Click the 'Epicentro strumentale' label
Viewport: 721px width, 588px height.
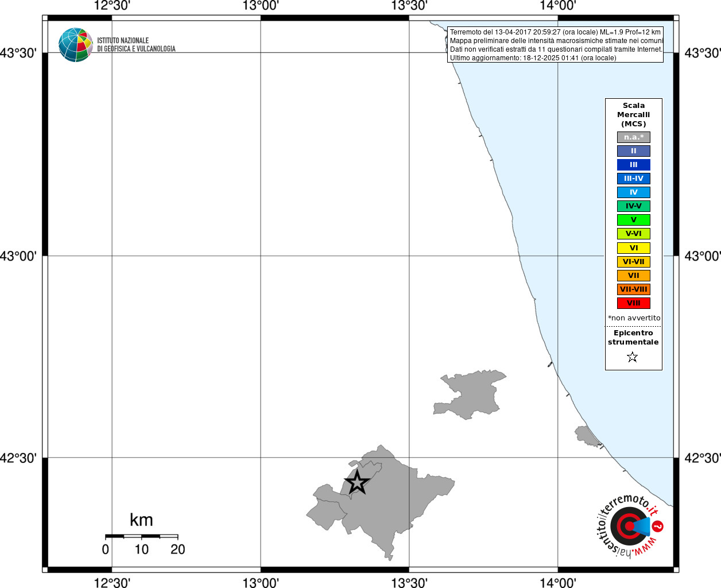pyautogui.click(x=633, y=338)
